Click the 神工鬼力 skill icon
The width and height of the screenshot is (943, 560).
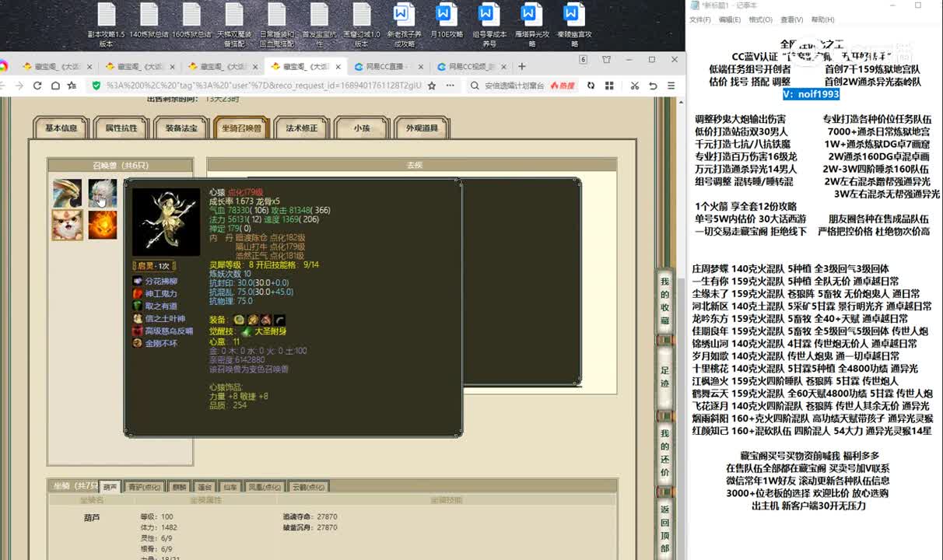tap(138, 294)
